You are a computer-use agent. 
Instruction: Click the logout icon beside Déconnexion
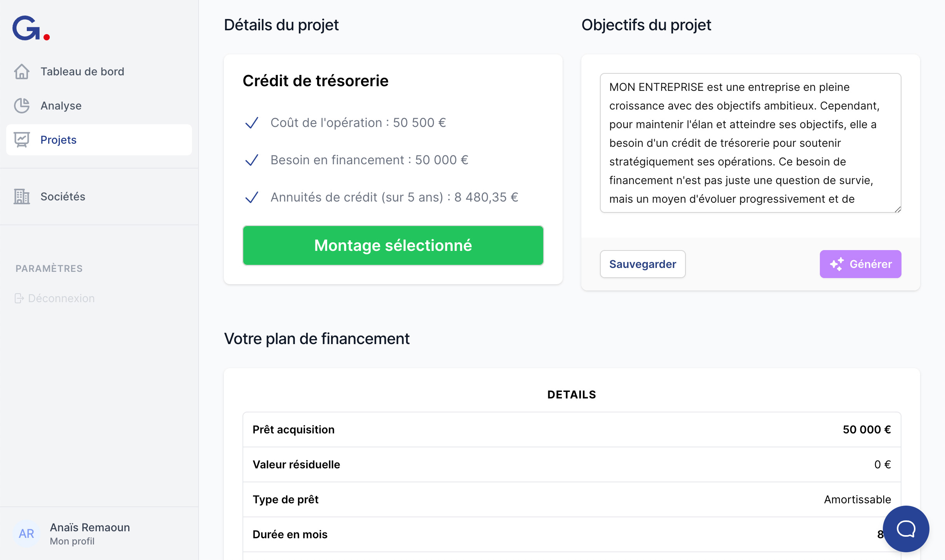pyautogui.click(x=19, y=298)
